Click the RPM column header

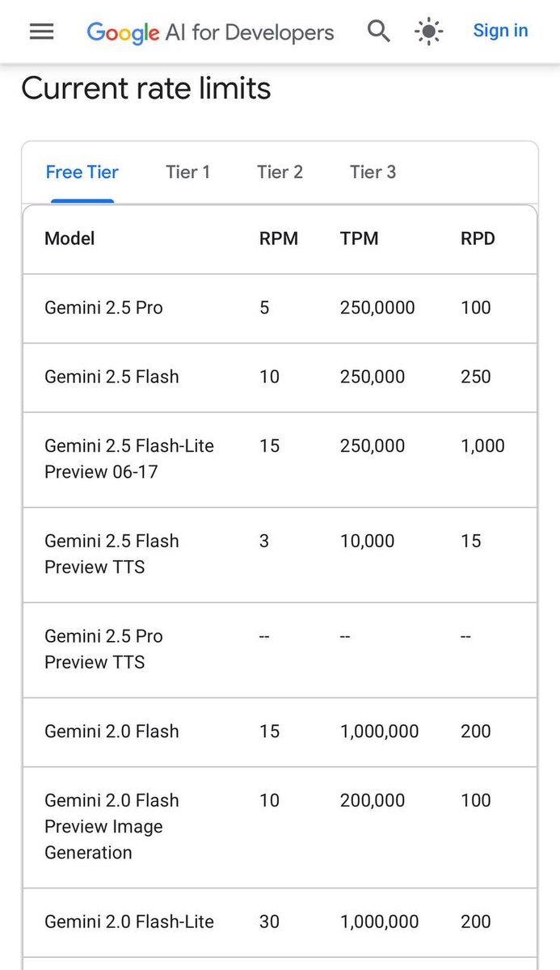click(278, 238)
